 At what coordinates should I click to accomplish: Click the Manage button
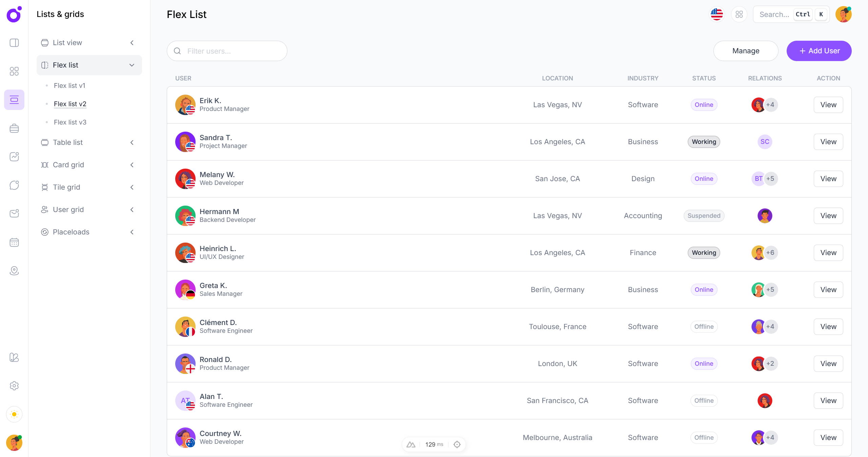[x=746, y=51]
